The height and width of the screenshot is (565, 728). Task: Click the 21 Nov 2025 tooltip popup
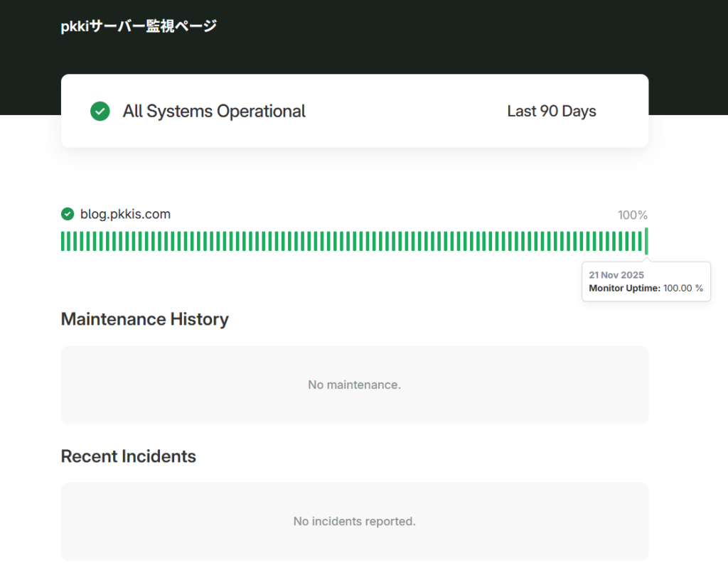pos(646,281)
